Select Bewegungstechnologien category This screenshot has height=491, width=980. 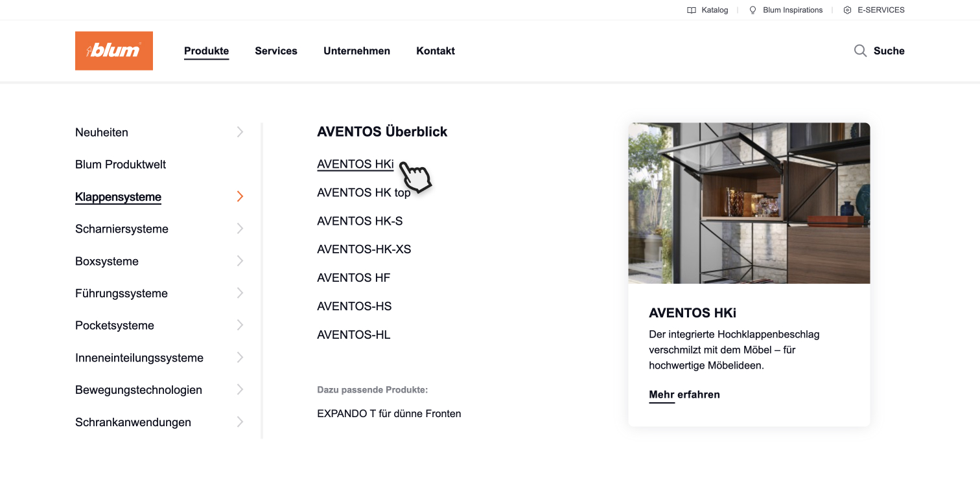pos(139,390)
